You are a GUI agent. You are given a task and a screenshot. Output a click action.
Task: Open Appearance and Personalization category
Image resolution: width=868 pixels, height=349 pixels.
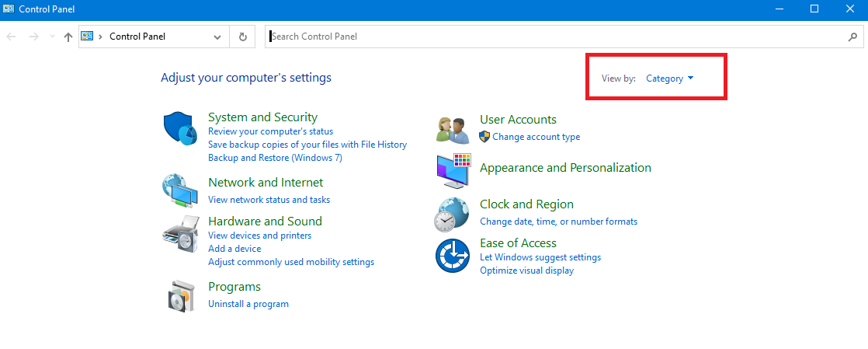point(565,167)
